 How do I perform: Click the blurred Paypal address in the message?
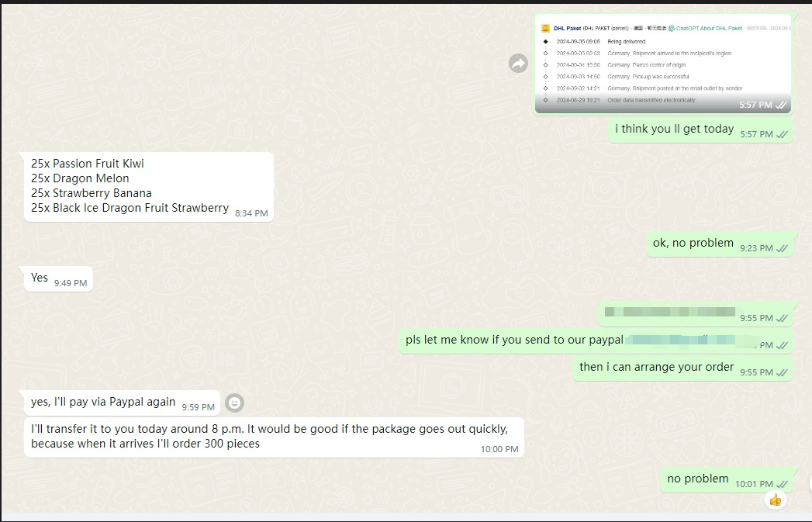(x=682, y=340)
